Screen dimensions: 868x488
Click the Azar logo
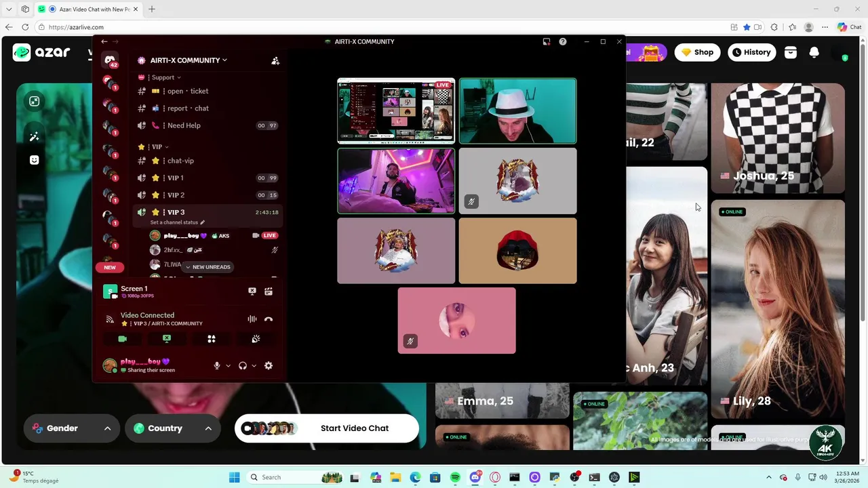41,52
